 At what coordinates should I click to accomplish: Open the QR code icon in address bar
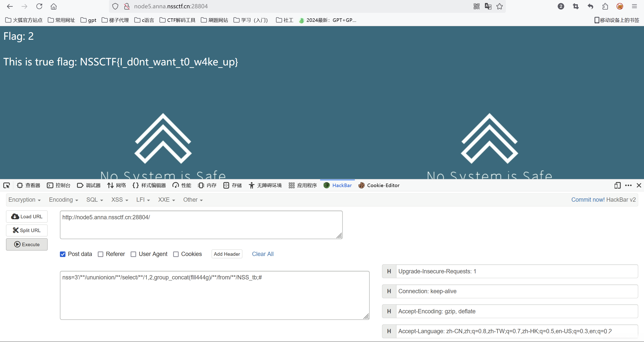coord(476,6)
